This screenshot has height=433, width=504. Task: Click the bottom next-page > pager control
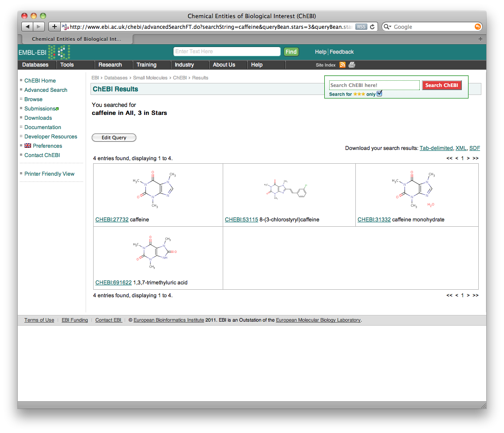coord(469,295)
